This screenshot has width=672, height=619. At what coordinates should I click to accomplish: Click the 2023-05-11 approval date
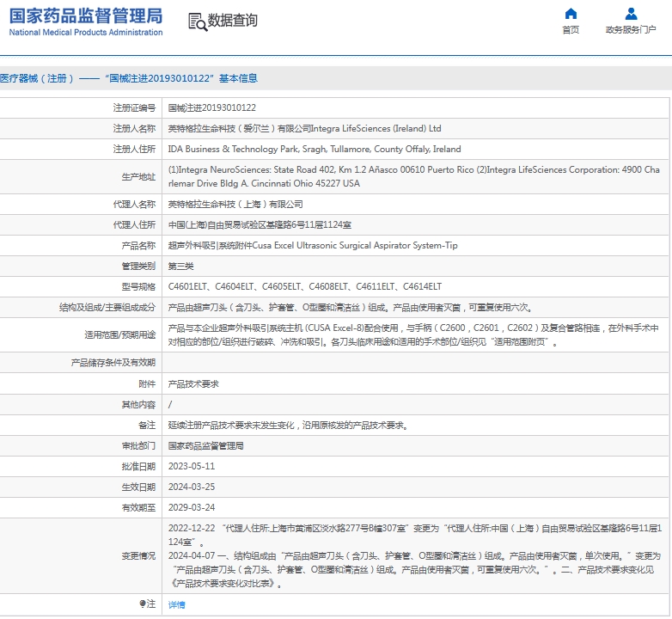tap(192, 466)
